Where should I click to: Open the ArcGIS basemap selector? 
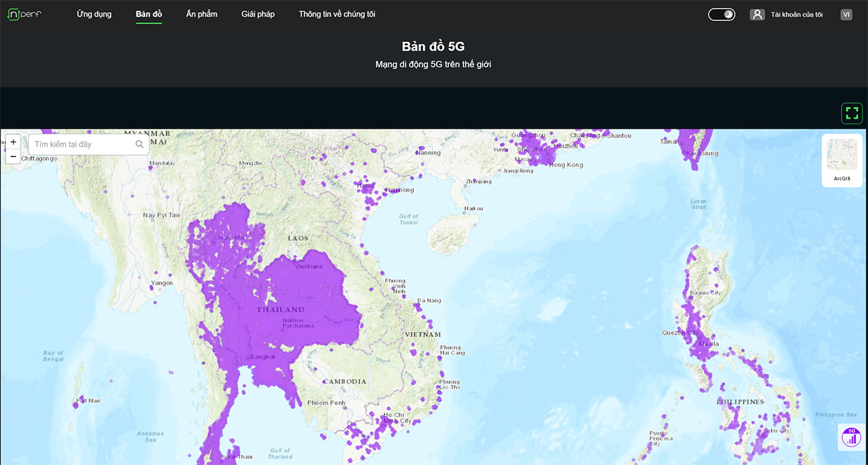(842, 160)
